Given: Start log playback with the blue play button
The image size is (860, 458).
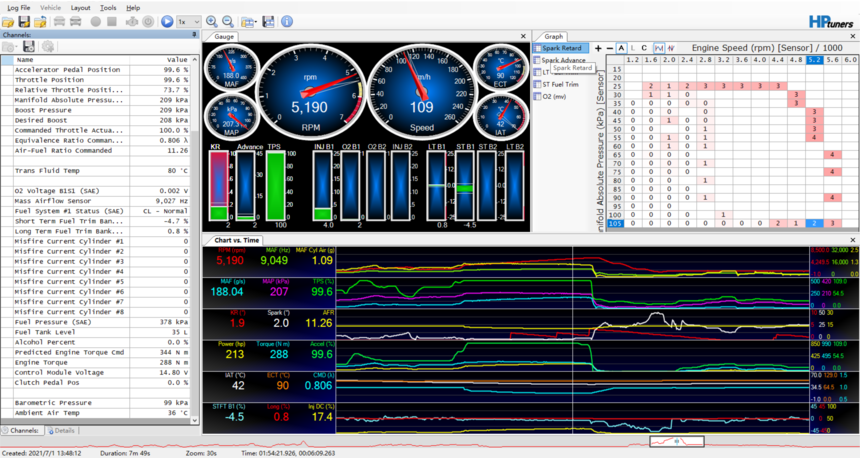Looking at the screenshot, I should (x=167, y=22).
